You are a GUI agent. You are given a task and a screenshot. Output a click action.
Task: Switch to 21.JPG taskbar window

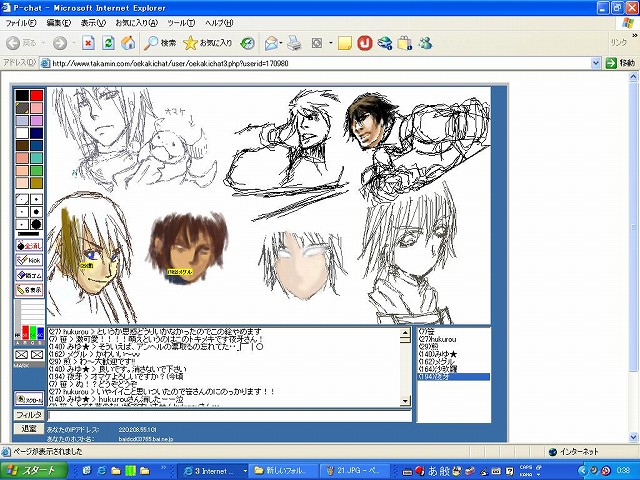point(357,471)
